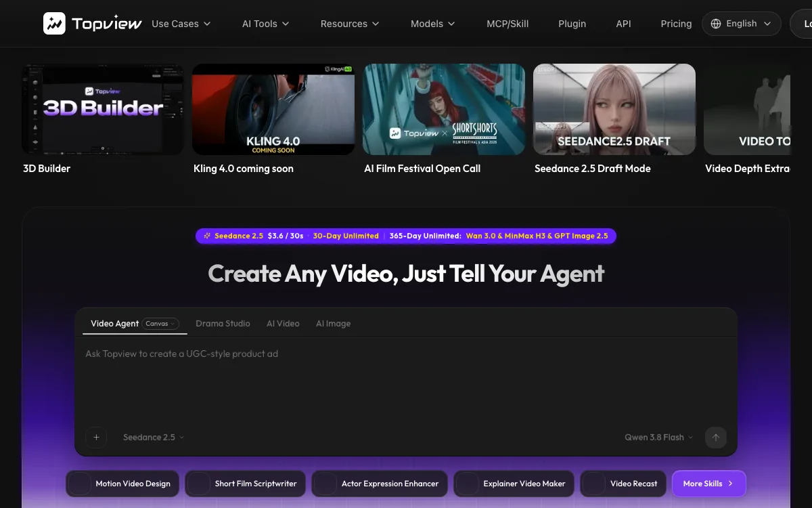Viewport: 812px width, 508px height.
Task: Open the Video Depth Extra thumbnail
Action: click(747, 110)
